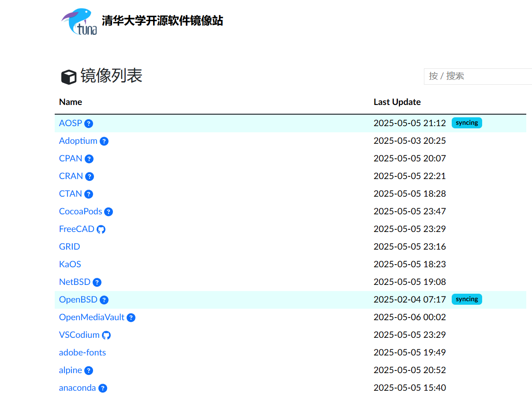532x400 pixels.
Task: Open the CPAN help question mark
Action: point(89,159)
